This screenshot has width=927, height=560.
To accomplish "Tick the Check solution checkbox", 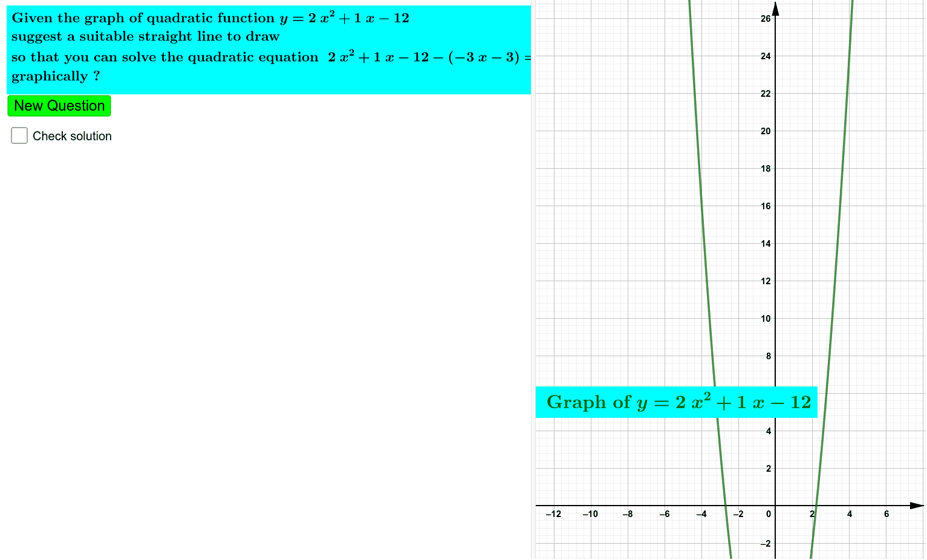I will click(x=19, y=135).
